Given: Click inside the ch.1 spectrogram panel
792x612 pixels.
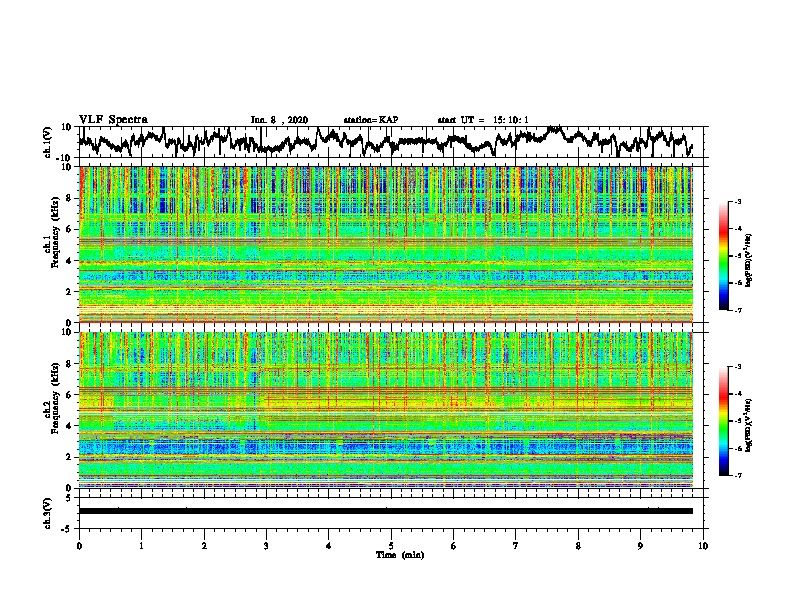Looking at the screenshot, I should pyautogui.click(x=386, y=244).
